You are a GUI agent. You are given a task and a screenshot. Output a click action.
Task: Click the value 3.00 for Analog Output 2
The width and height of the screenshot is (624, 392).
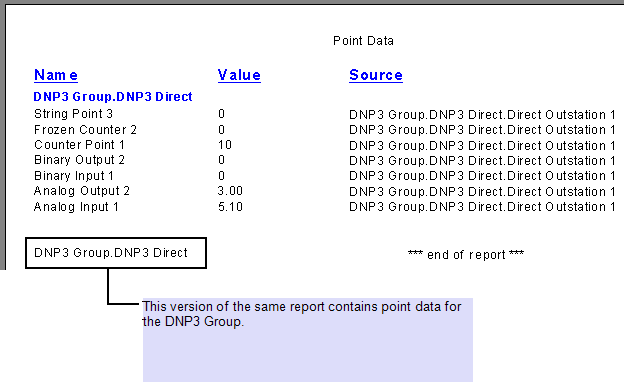click(x=230, y=191)
